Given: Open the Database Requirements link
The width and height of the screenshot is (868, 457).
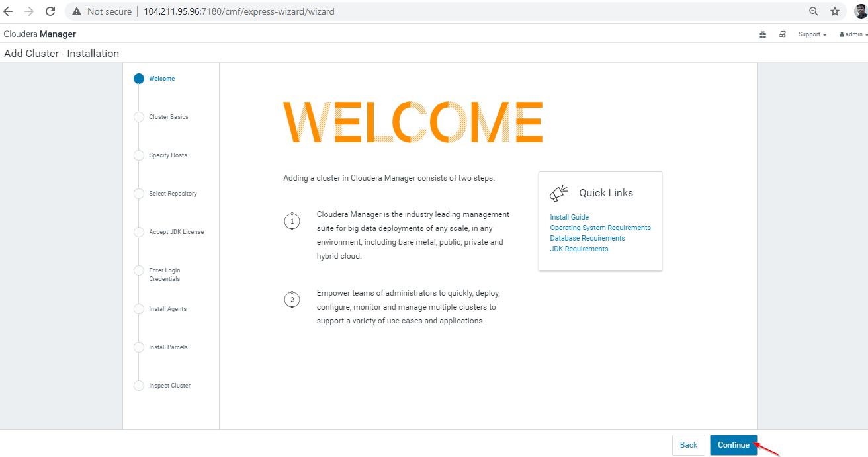Looking at the screenshot, I should coord(587,238).
